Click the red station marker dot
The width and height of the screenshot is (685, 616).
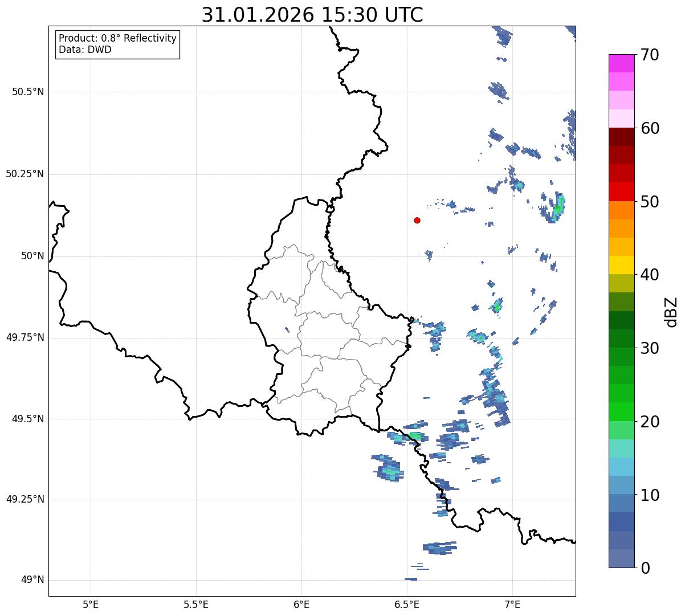click(417, 220)
